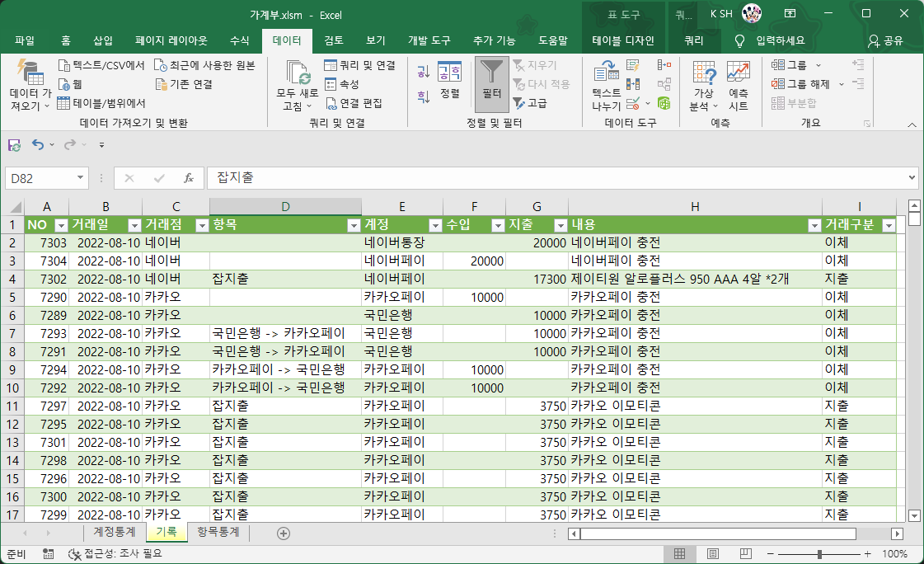
Task: Open the 거래일 column filter dropdown
Action: (x=134, y=225)
